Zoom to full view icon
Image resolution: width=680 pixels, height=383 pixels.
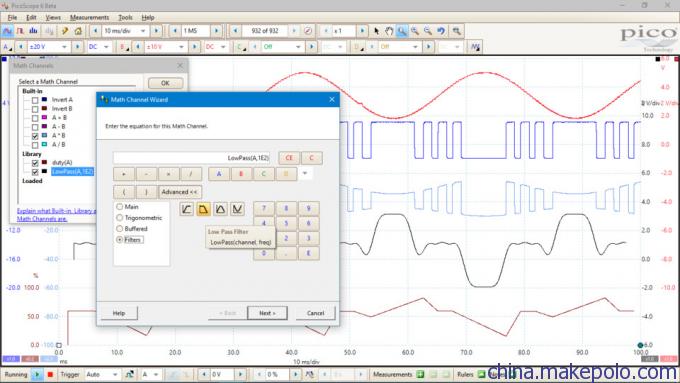[x=457, y=31]
